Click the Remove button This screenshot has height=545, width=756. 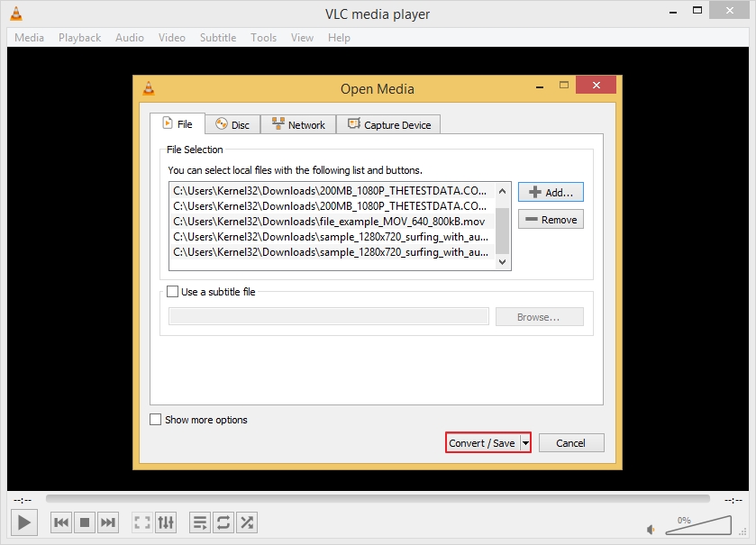pos(551,219)
